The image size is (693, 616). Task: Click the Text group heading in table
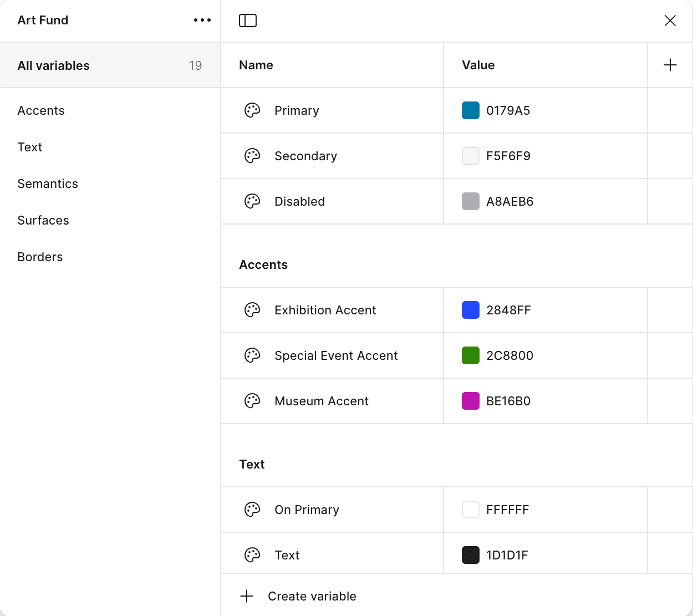click(252, 464)
